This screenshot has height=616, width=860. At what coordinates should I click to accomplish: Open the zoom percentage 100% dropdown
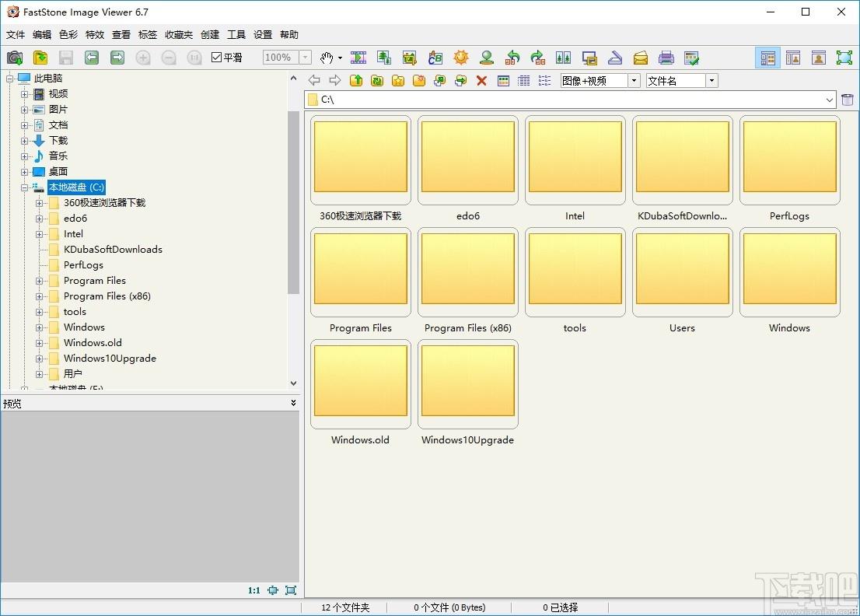pos(306,57)
